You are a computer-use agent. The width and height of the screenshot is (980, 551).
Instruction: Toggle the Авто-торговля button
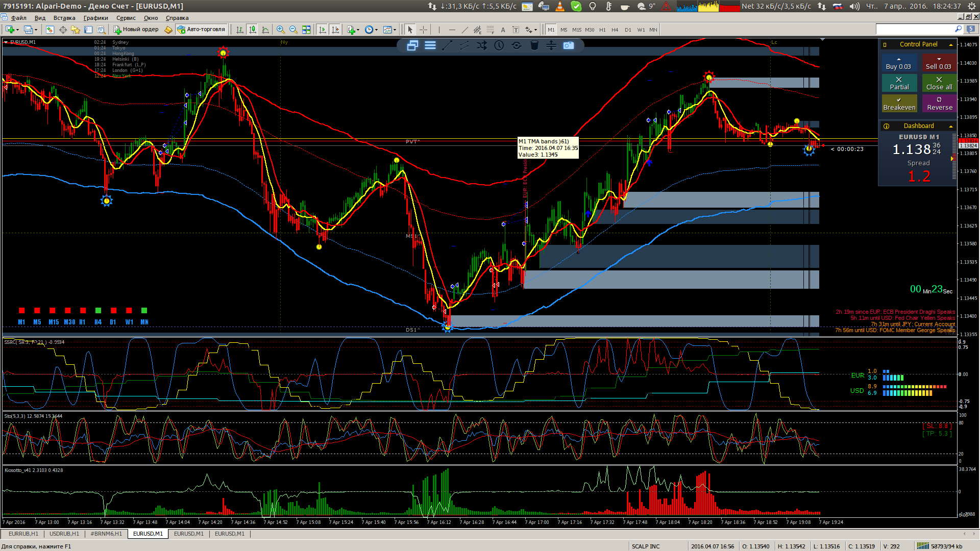click(x=201, y=30)
